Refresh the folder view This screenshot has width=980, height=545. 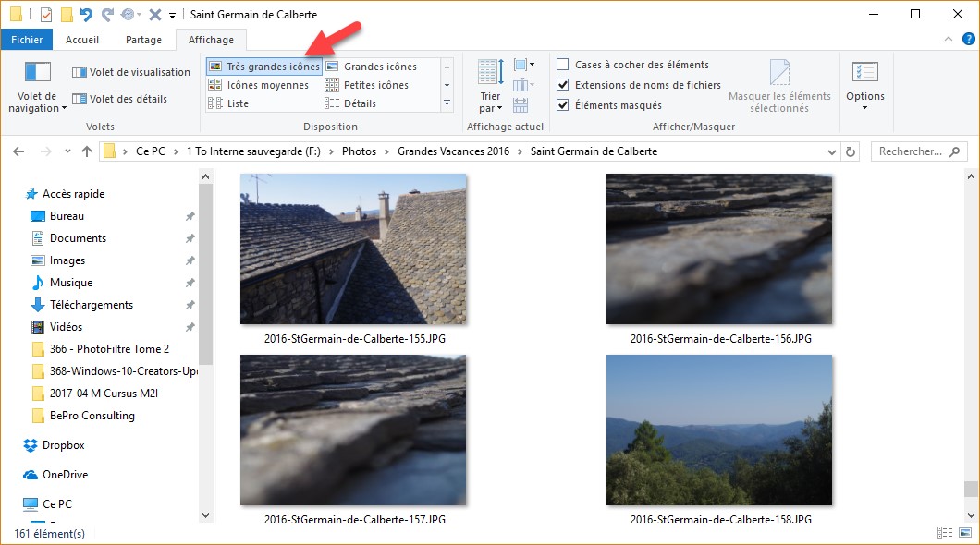850,151
